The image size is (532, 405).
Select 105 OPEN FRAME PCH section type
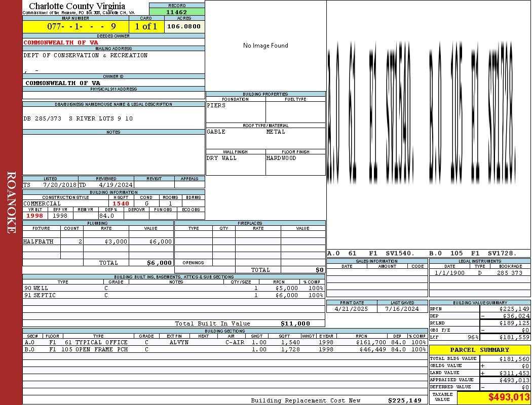click(94, 349)
